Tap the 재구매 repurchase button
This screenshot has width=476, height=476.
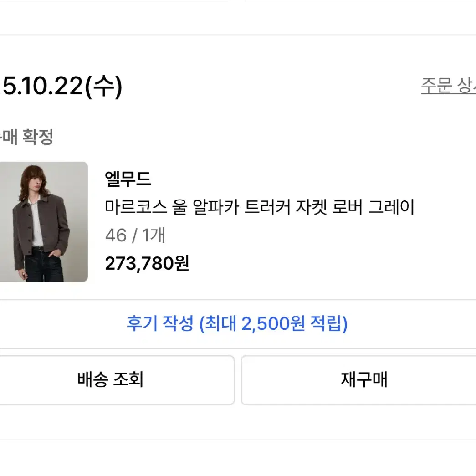363,380
